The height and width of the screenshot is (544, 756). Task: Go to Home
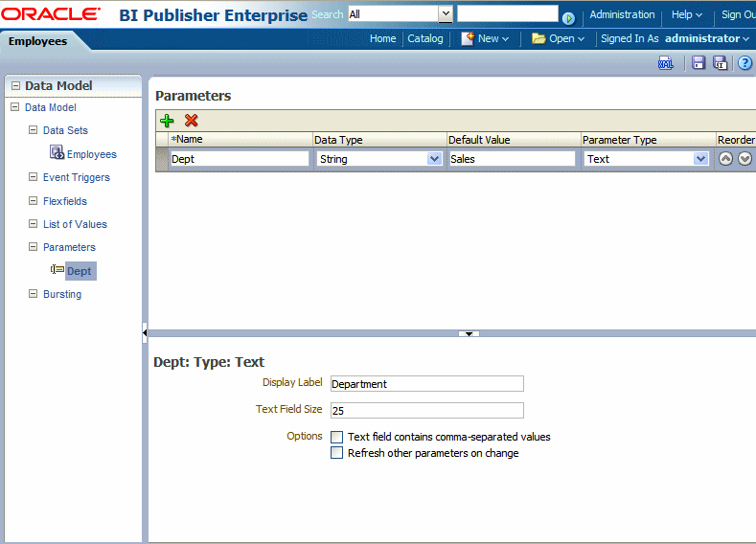tap(383, 38)
